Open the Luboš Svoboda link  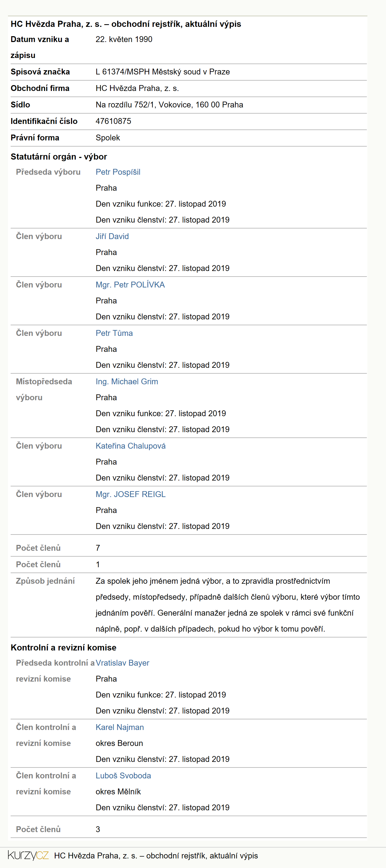123,776
